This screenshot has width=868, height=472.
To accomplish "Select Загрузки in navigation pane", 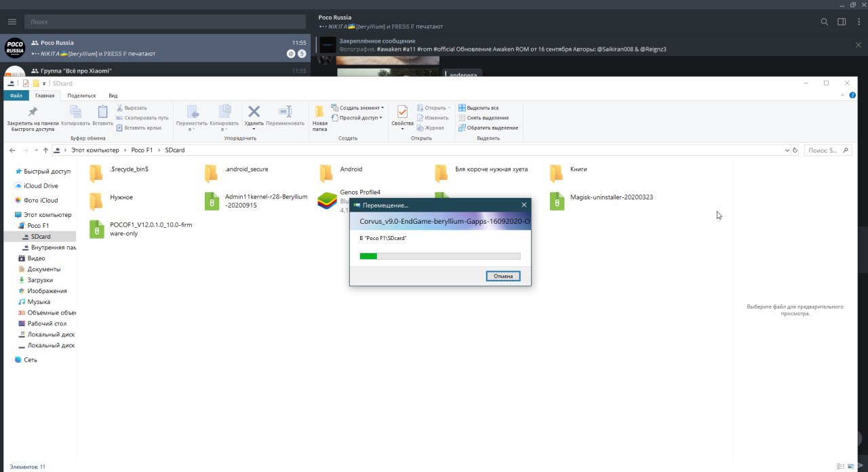I will [40, 280].
